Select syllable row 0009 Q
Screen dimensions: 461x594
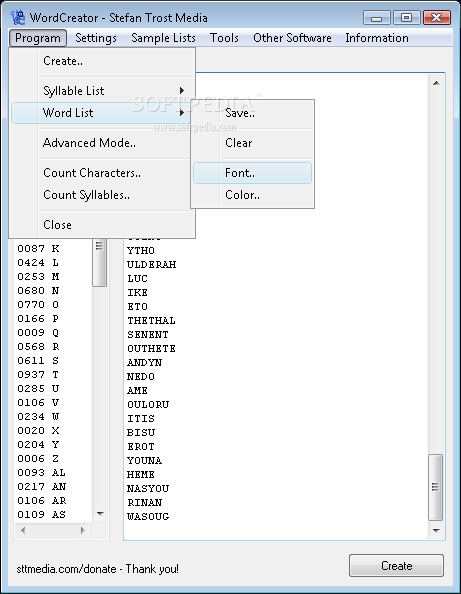coord(38,333)
